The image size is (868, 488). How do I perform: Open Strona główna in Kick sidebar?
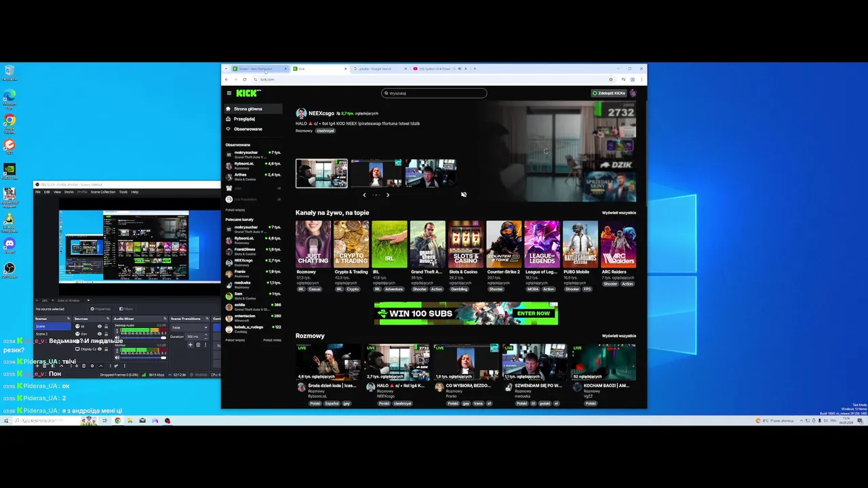[x=254, y=108]
